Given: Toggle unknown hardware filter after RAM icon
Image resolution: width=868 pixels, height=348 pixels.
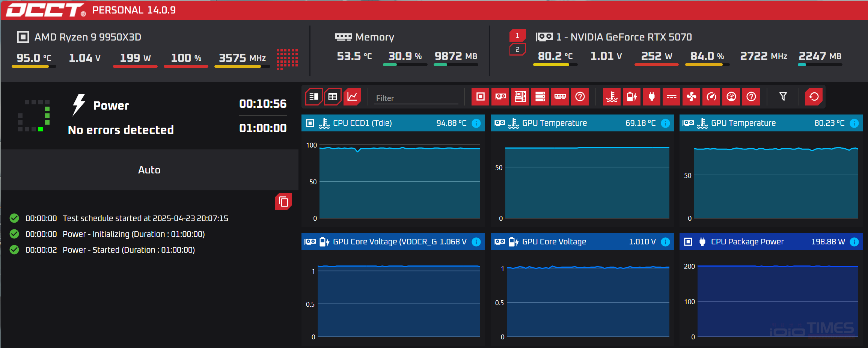Looking at the screenshot, I should (x=580, y=97).
